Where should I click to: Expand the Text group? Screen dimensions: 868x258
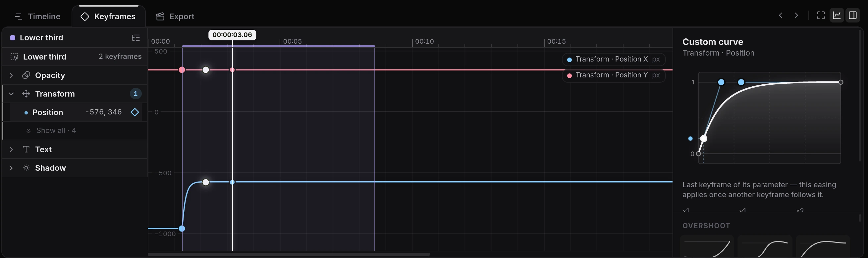point(11,150)
